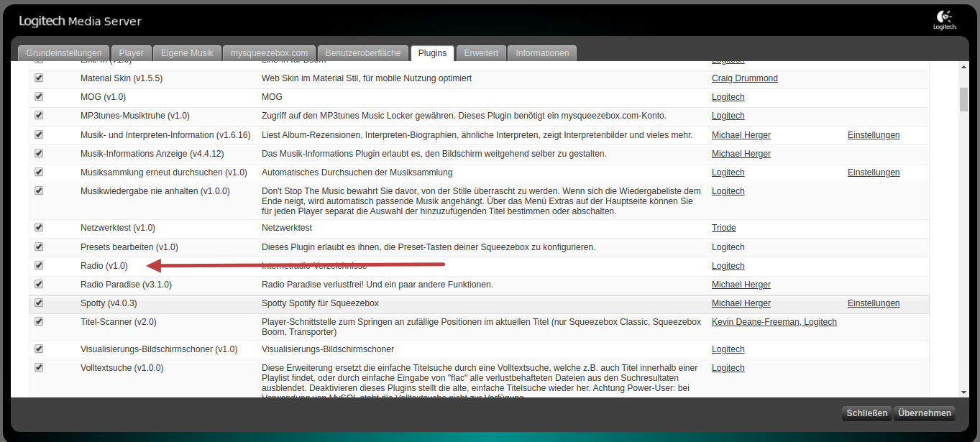This screenshot has height=442, width=980.
Task: Uncheck the Radio (v1.0) plugin checkbox
Action: pyautogui.click(x=39, y=265)
